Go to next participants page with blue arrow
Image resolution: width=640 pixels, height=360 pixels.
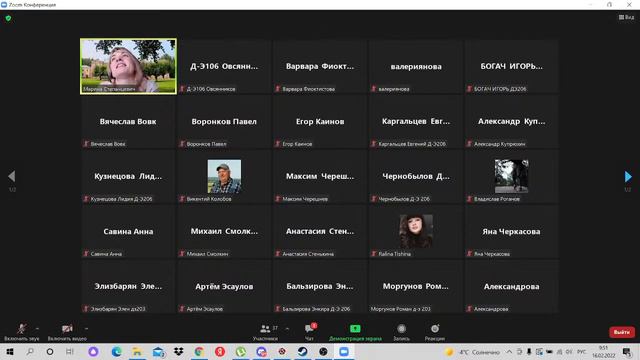628,176
